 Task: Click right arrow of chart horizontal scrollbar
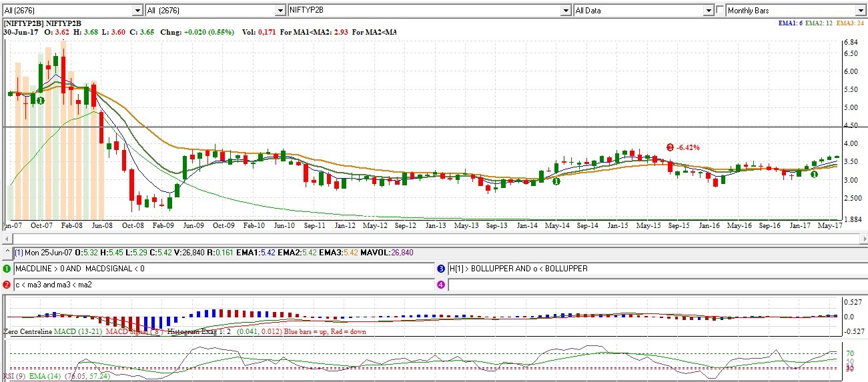coord(863,237)
